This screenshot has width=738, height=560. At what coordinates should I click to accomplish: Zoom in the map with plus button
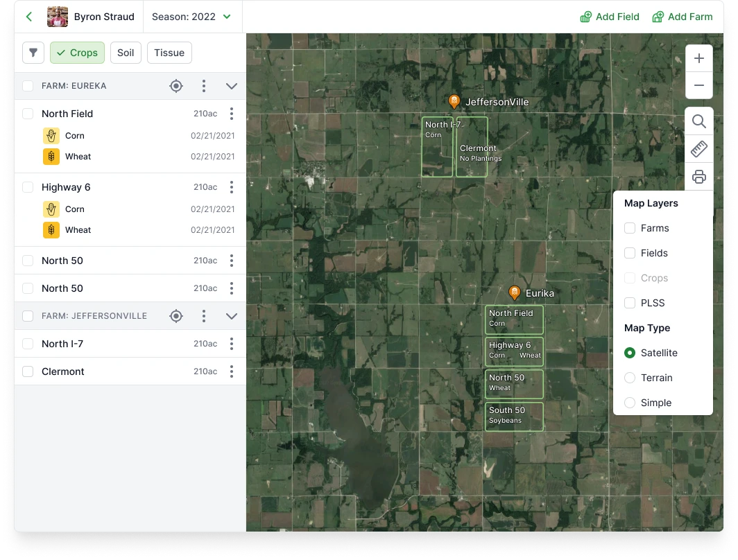coord(699,58)
